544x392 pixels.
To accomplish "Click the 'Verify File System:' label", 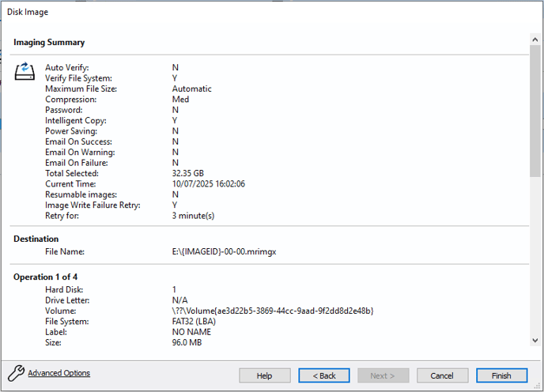I will [79, 78].
